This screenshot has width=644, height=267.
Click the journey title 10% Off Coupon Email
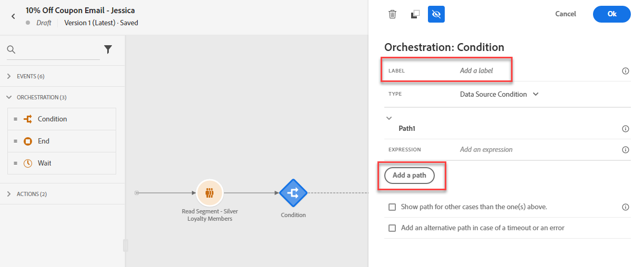(80, 11)
